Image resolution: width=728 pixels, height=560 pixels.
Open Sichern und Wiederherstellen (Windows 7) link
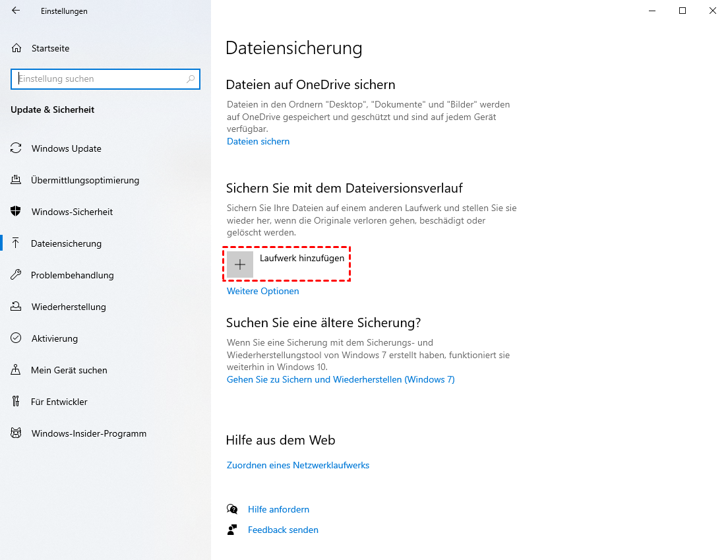point(340,379)
